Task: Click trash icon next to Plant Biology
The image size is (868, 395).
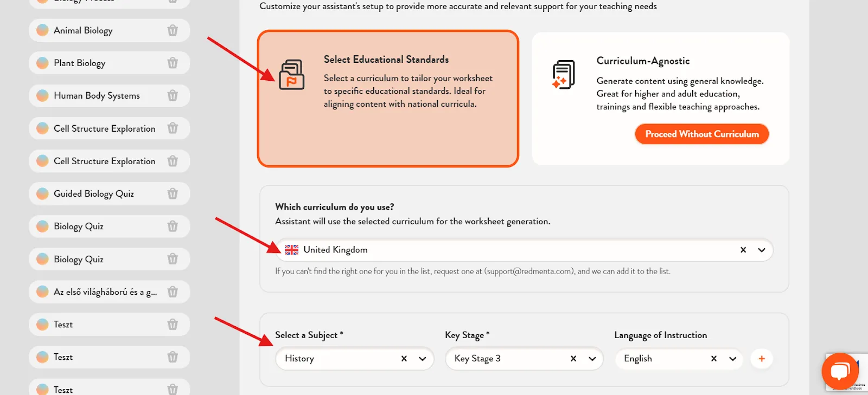Action: coord(173,63)
